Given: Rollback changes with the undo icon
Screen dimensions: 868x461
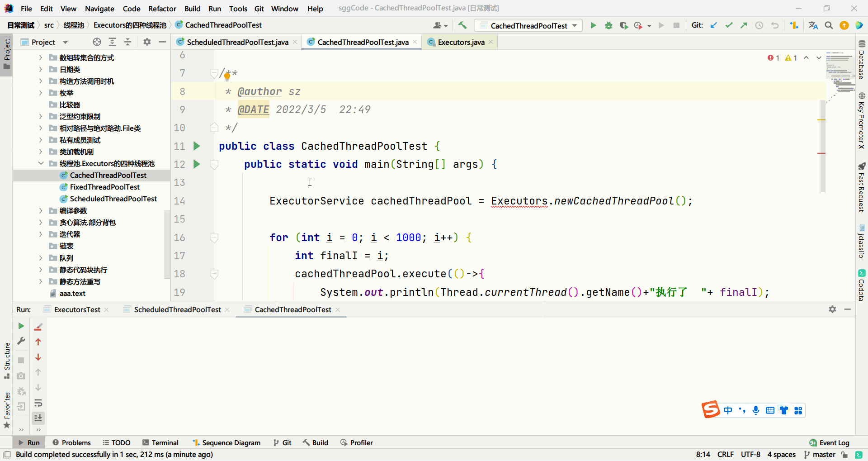Looking at the screenshot, I should pos(775,25).
